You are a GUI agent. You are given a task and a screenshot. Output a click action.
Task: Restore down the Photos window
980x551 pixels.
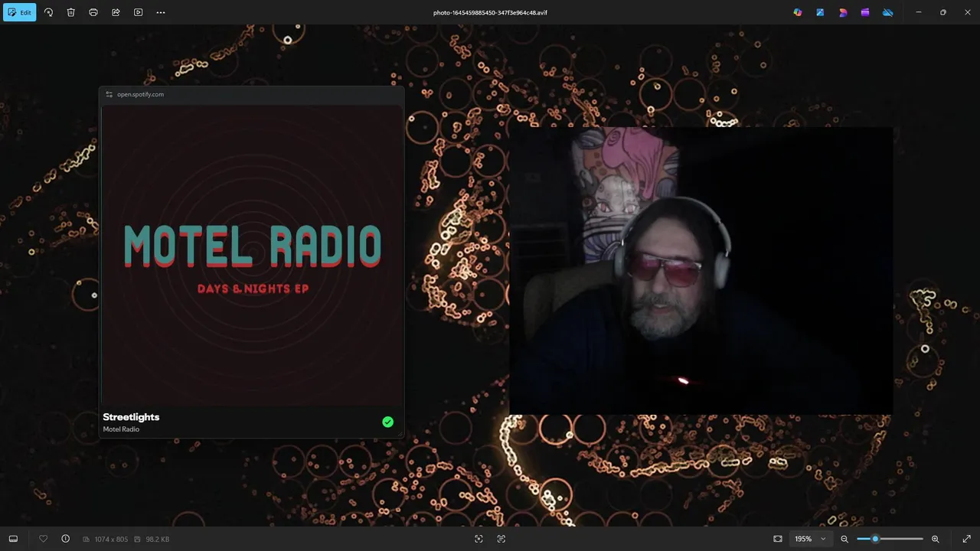click(943, 12)
